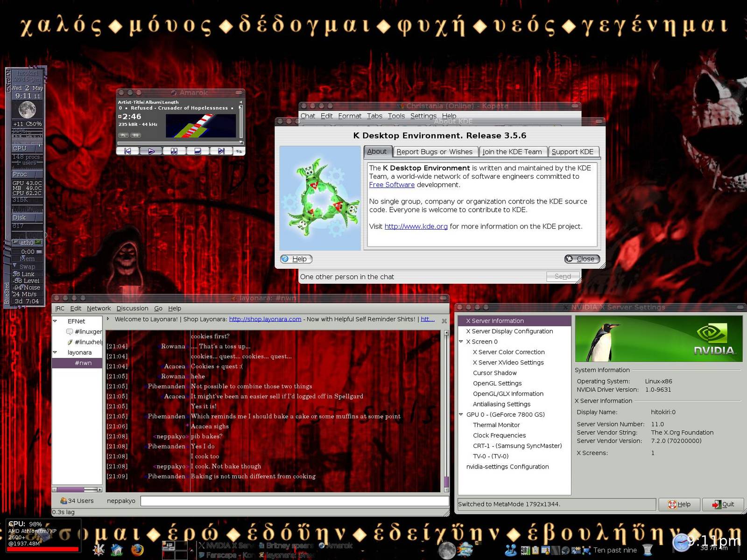
Task: Toggle the EQ equalizer button in Amarok
Action: pos(135,135)
